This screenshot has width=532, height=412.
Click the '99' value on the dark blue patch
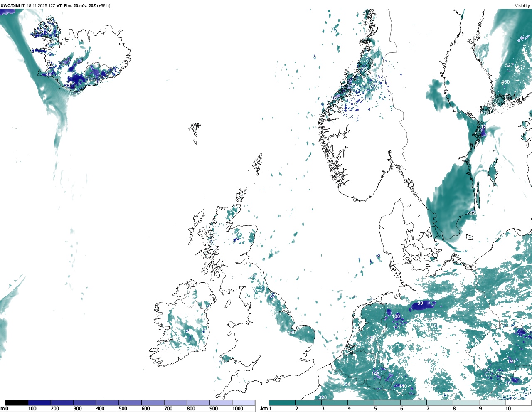[420, 303]
